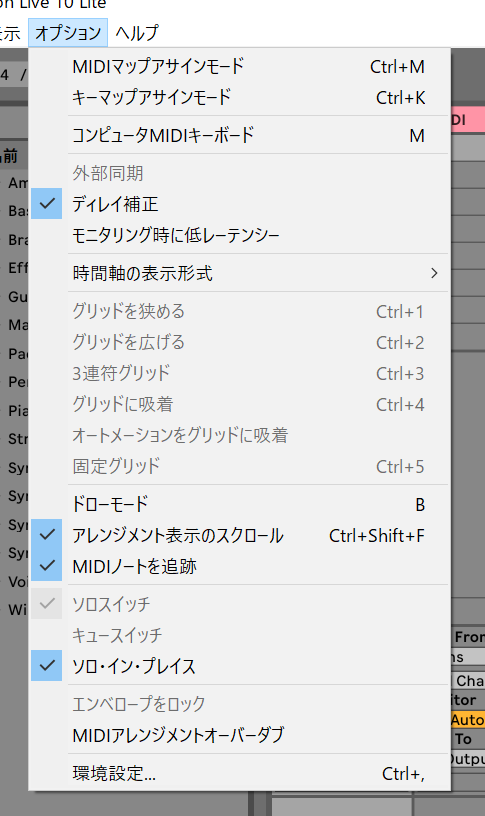Uncheck the ディレイ補正 checkmark
Screen dimensions: 485x816
(x=46, y=203)
